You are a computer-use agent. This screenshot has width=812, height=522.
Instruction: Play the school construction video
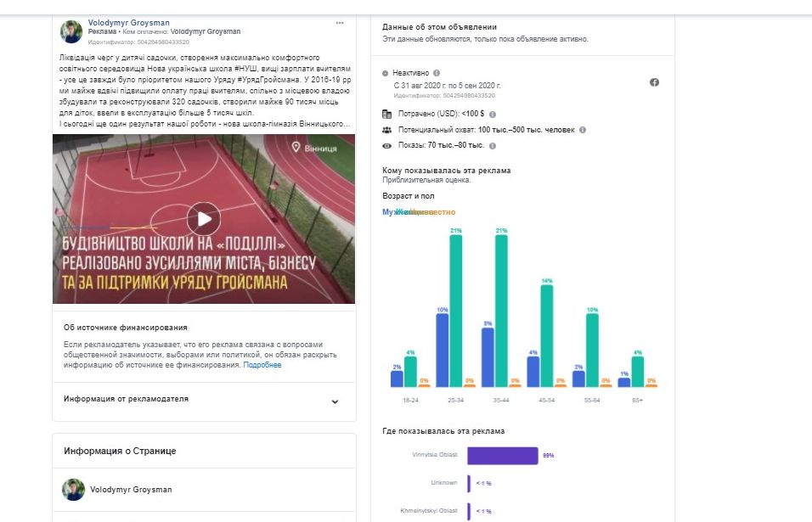[204, 219]
